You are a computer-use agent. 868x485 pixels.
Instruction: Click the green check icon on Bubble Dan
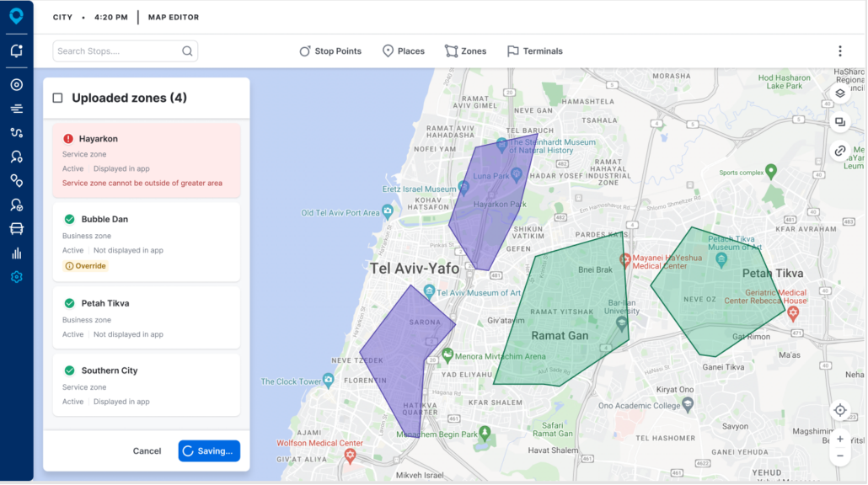tap(69, 219)
